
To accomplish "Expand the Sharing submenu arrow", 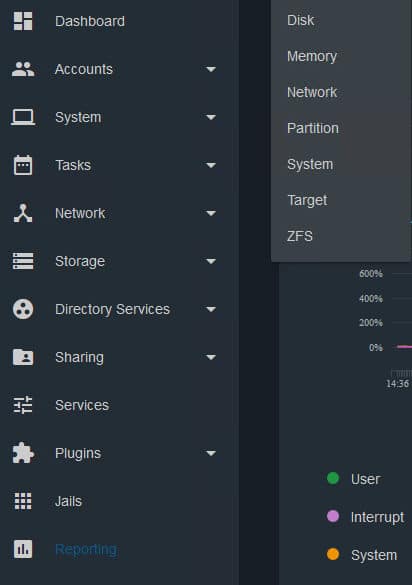I will [211, 357].
